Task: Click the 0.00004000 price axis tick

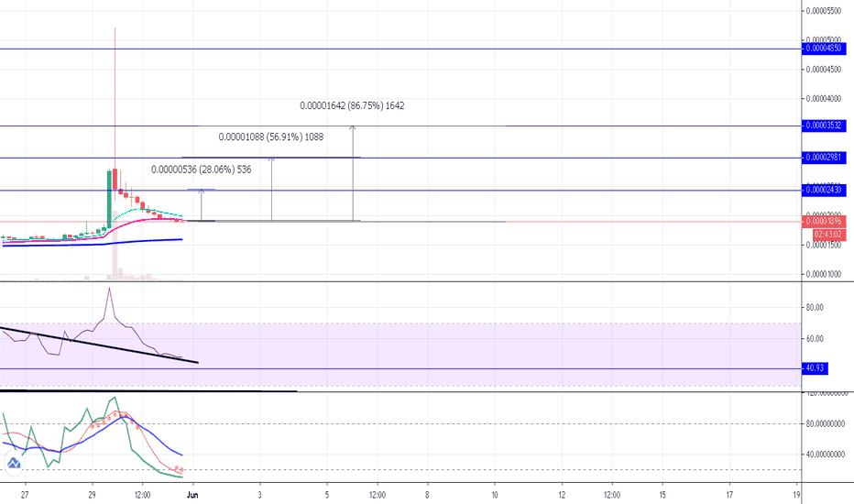Action: click(824, 99)
